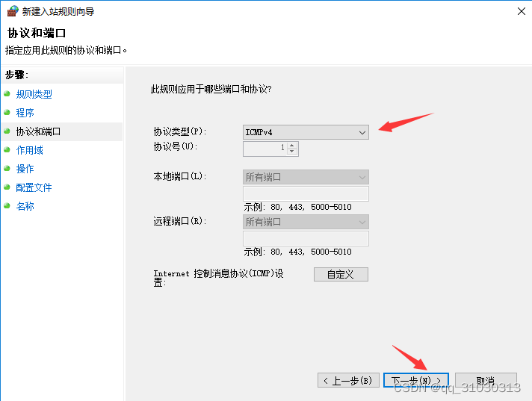Click the green bullet beside 规则类型
The height and width of the screenshot is (401, 532).
coord(7,93)
